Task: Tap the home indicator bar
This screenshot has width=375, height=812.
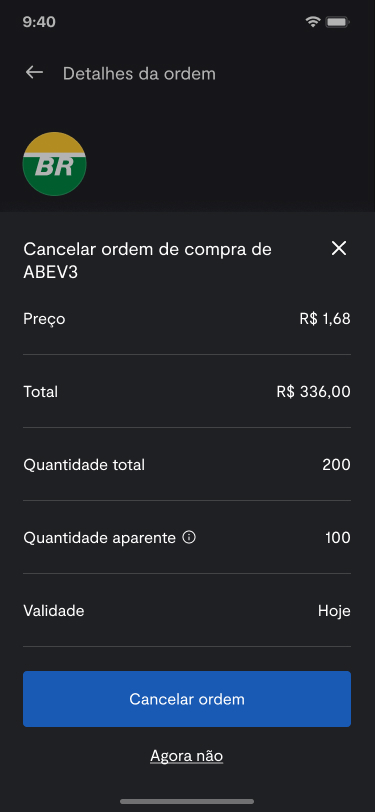Action: pos(187,801)
